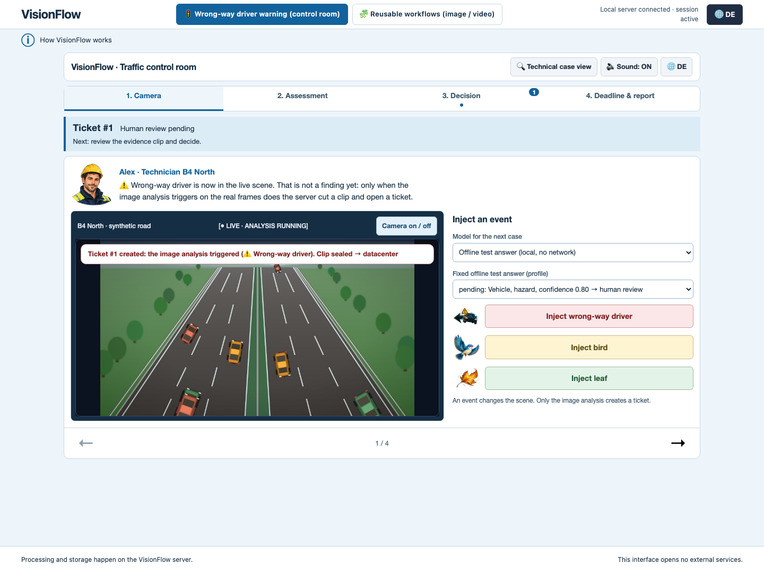The image size is (764, 573).
Task: Open the Model for the next case dropdown
Action: click(x=573, y=252)
